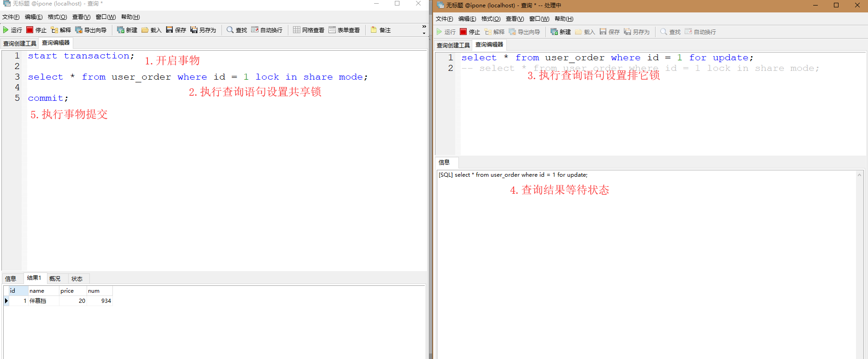Click 运行 in the right window toolbar

coord(446,32)
